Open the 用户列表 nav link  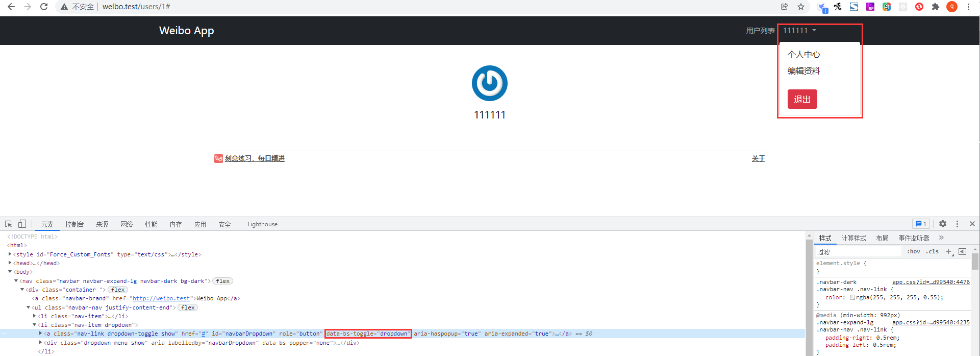(761, 31)
